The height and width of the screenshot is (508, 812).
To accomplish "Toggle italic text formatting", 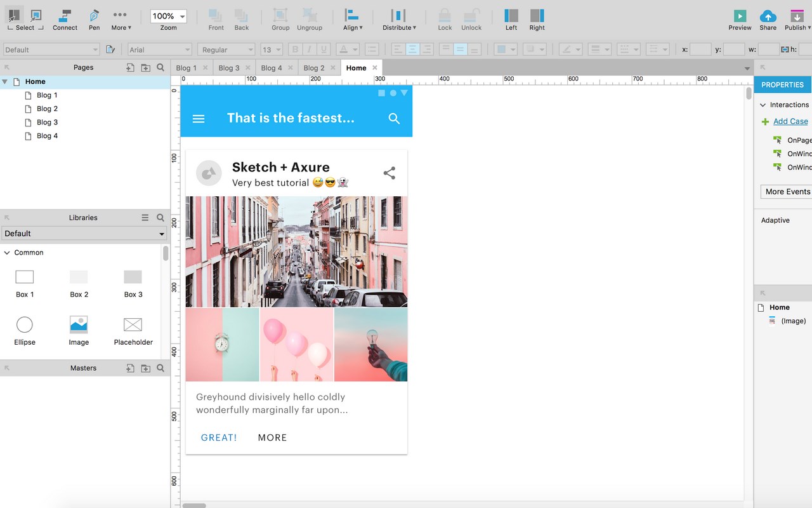I will pyautogui.click(x=310, y=50).
